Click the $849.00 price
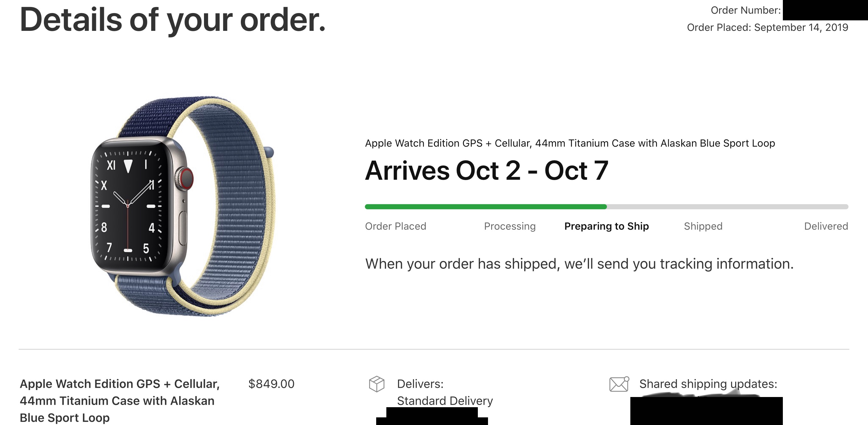Viewport: 868px width, 425px height. pos(271,384)
